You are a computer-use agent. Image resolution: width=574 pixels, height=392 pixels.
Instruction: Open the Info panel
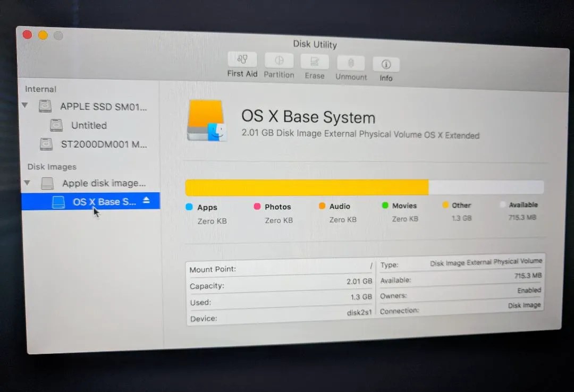(x=386, y=63)
